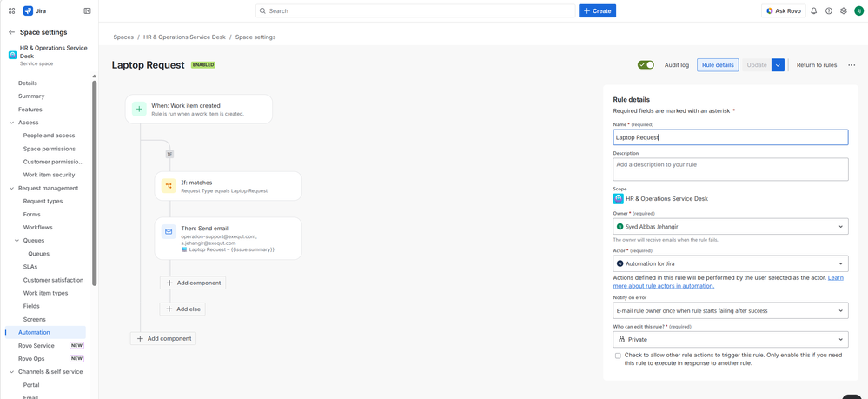Collapse the Request management section
The image size is (868, 399).
pos(11,188)
